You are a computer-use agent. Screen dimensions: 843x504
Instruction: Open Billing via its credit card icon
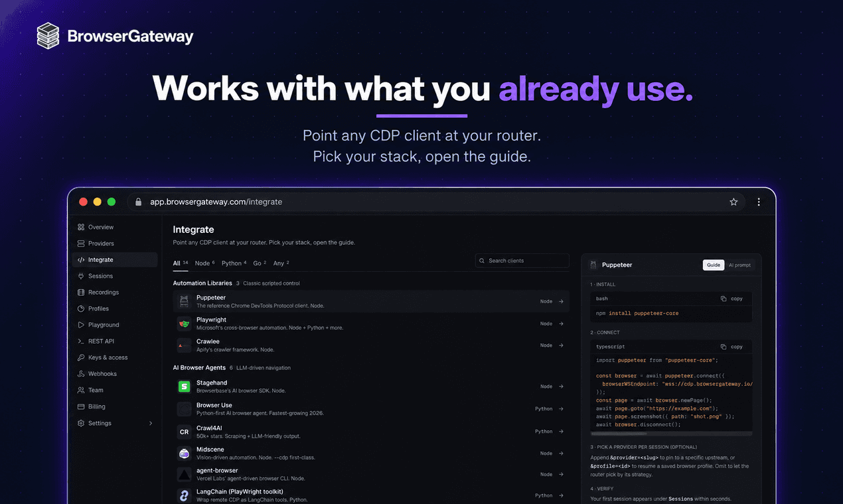coord(81,407)
